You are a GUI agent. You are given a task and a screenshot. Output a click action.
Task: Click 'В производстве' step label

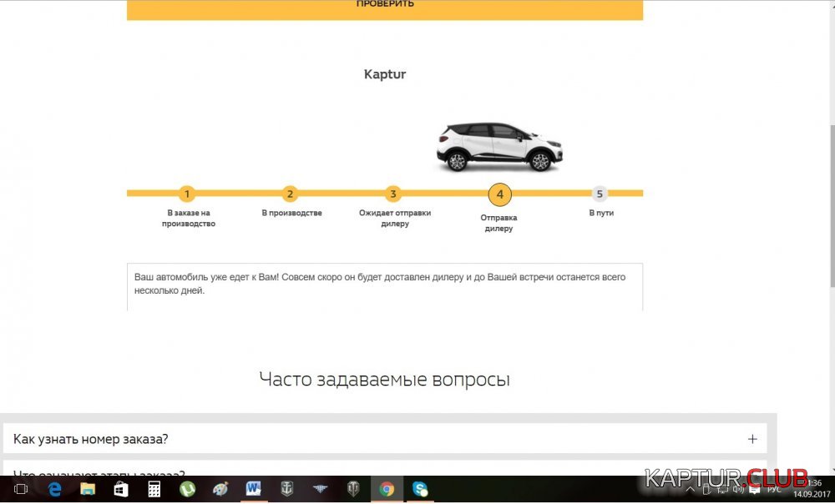point(291,213)
